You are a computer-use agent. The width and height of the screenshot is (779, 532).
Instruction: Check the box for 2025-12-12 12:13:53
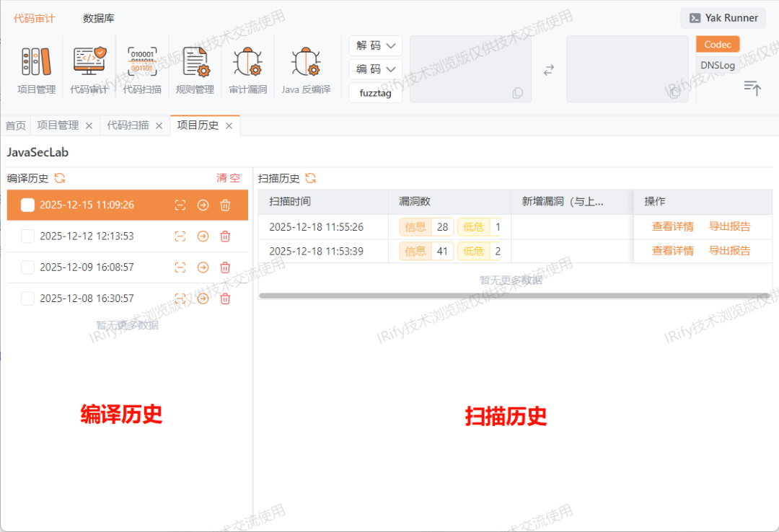[28, 236]
